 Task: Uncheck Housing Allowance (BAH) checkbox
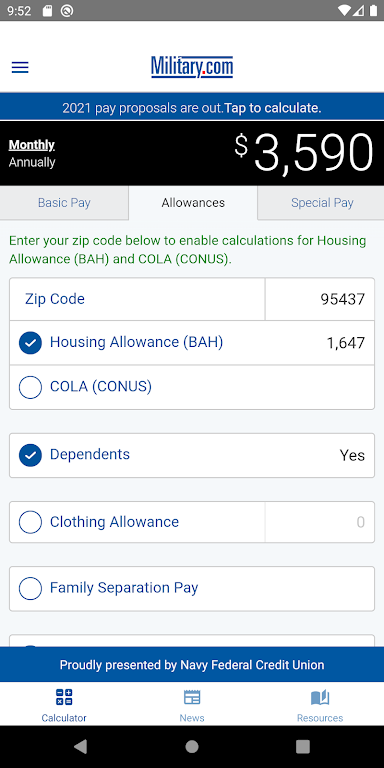click(x=30, y=343)
